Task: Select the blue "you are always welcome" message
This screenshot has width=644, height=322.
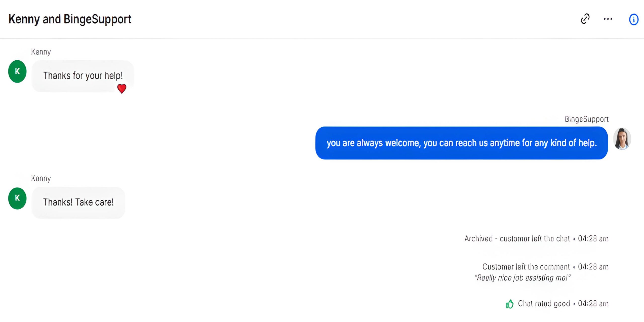Action: (461, 143)
